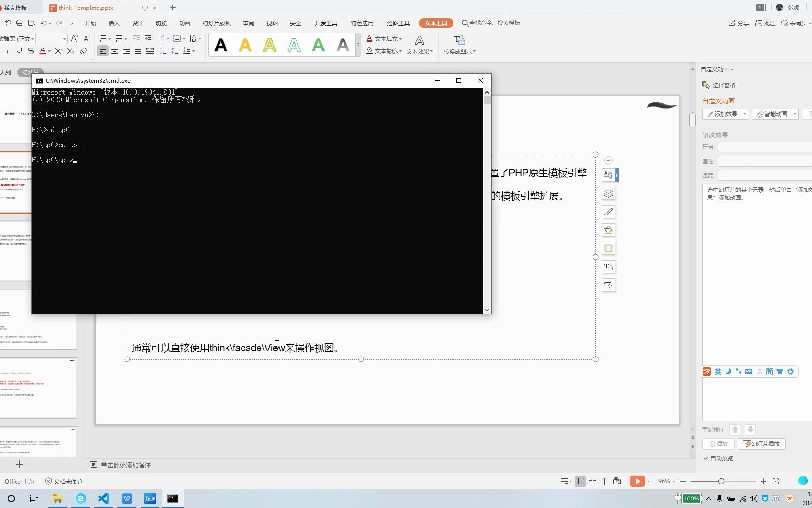The image size is (812, 508).
Task: Toggle underline formatting
Action: (x=18, y=51)
